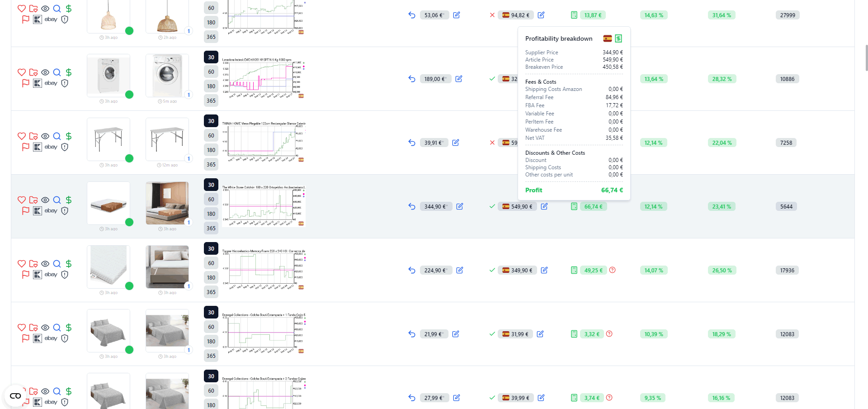The height and width of the screenshot is (409, 868).
Task: Edit the 39,91 € supplier price
Action: [456, 143]
